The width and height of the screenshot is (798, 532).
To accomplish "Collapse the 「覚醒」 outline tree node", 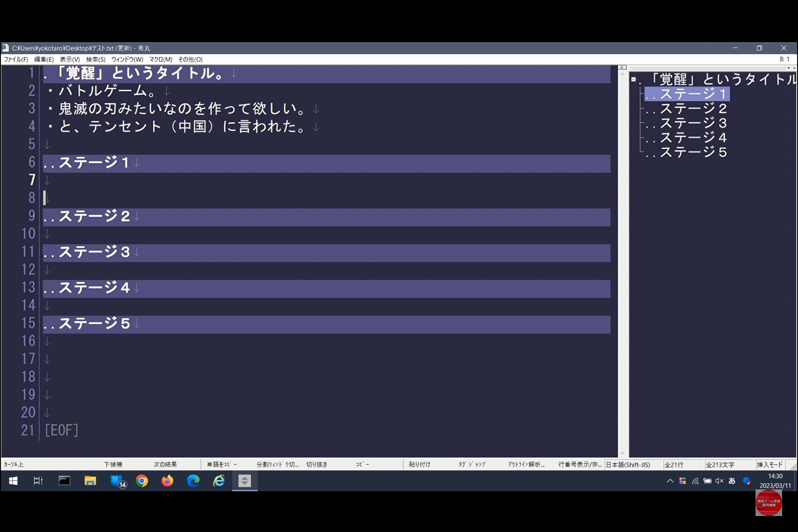I will [x=634, y=80].
